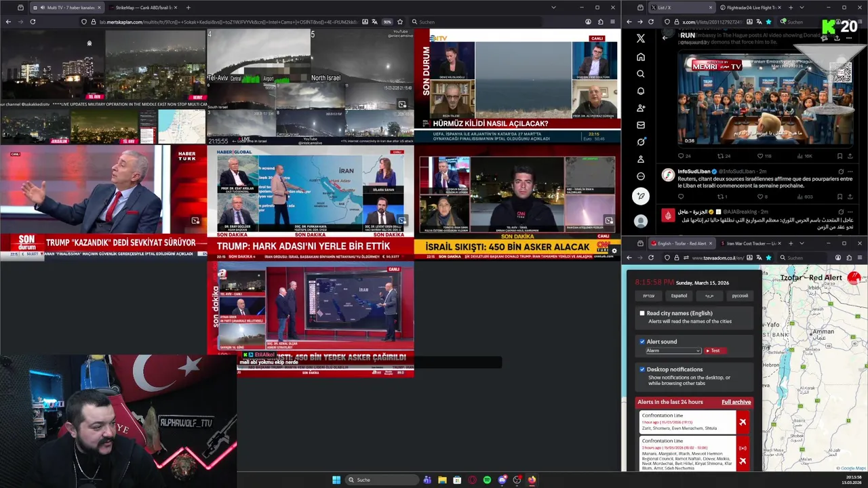Click the Windows taskbar search box

(x=382, y=480)
